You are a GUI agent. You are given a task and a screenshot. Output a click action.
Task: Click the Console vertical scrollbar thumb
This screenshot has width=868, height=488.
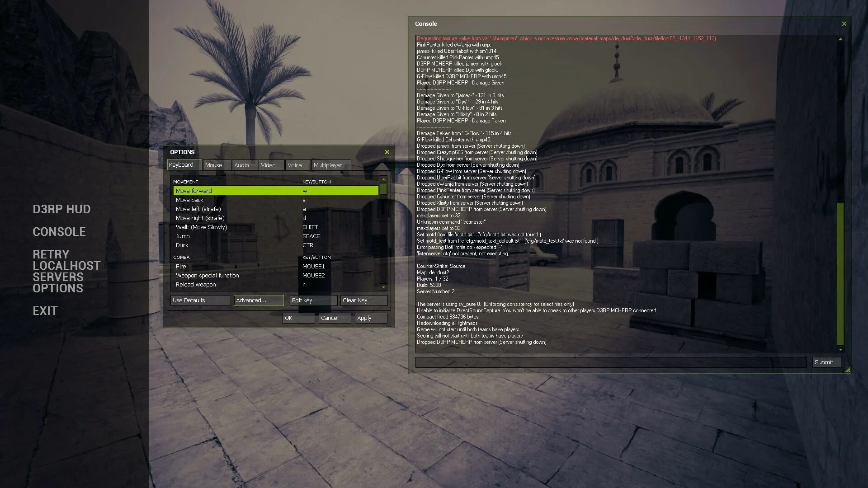840,274
